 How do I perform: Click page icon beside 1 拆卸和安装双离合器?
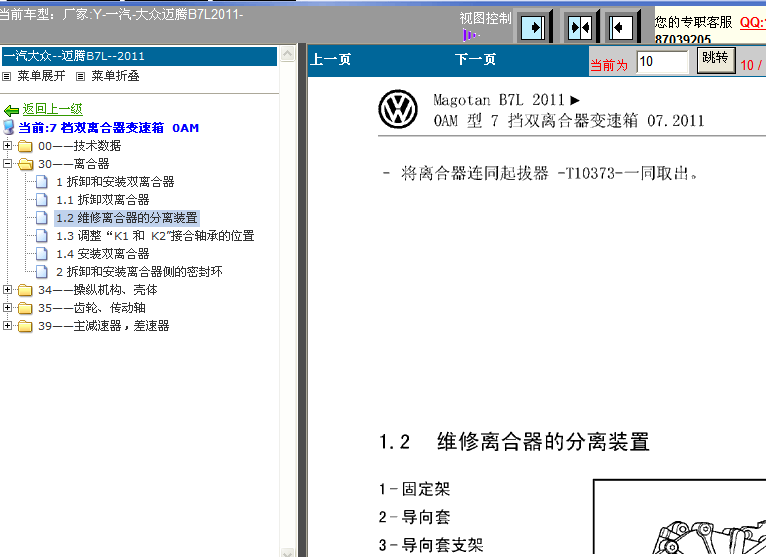[42, 182]
